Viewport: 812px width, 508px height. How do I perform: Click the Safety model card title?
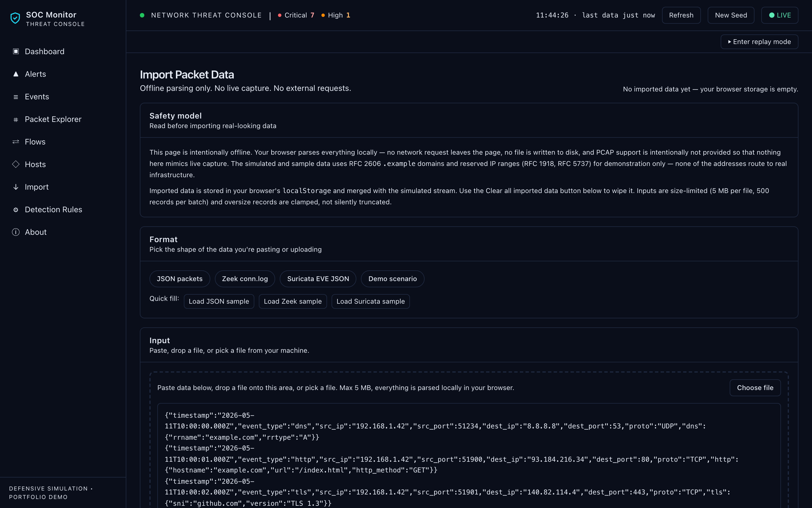[175, 116]
